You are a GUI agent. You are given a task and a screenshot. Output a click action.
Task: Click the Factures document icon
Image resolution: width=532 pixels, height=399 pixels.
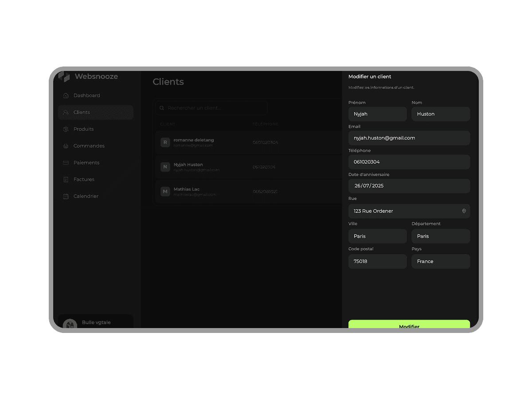(66, 180)
